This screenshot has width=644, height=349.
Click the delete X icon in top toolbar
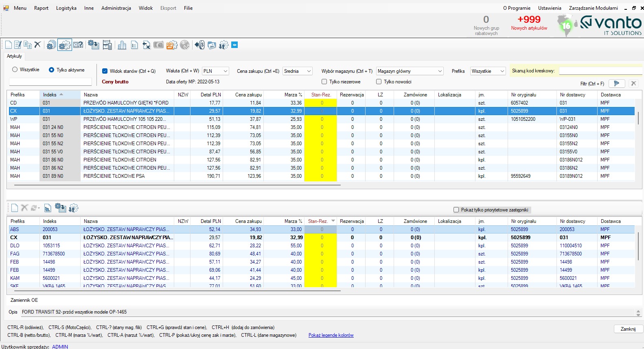37,45
